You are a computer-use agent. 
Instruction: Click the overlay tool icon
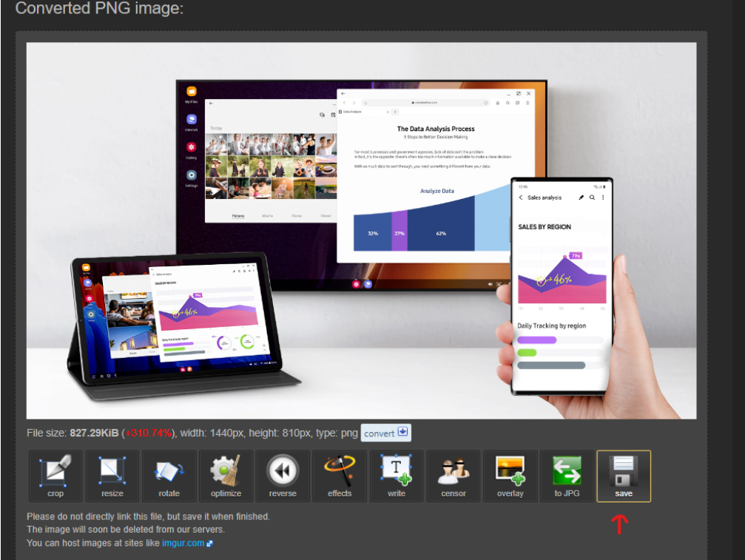[x=510, y=476]
